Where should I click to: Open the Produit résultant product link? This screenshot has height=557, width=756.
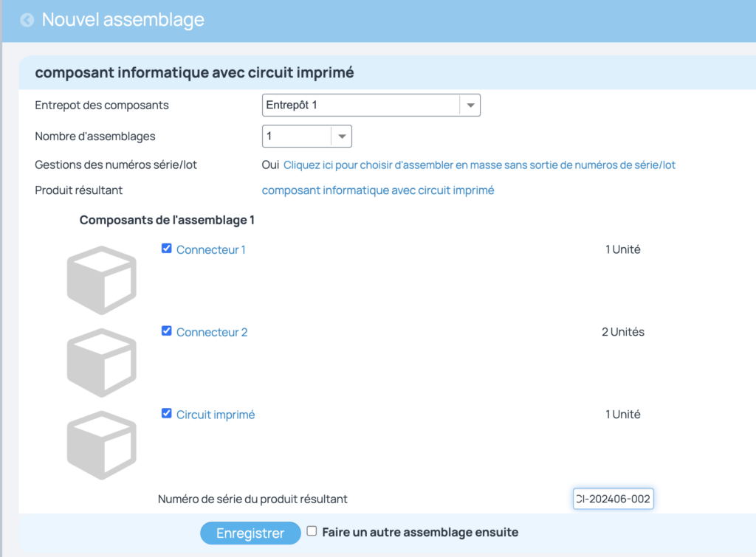pyautogui.click(x=378, y=190)
